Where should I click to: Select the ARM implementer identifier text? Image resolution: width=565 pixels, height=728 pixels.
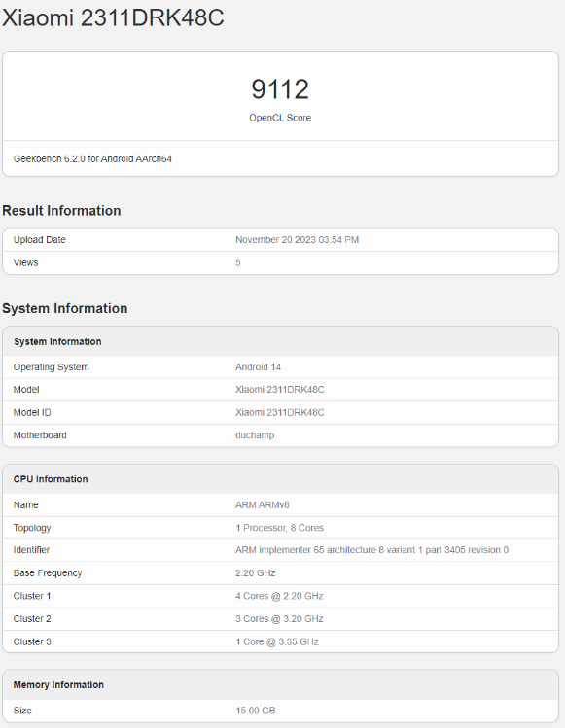(x=371, y=550)
